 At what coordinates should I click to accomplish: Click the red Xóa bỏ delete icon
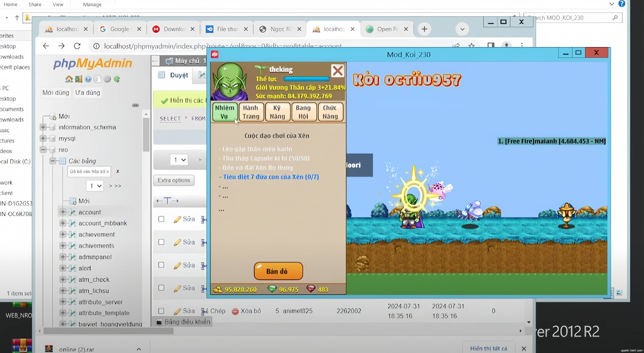click(235, 311)
